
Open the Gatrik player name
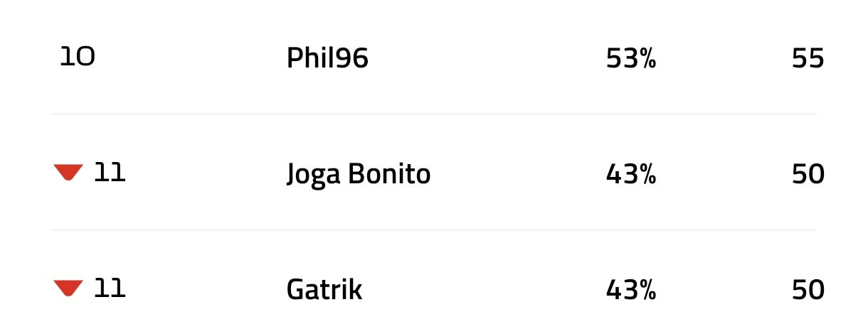pos(324,290)
